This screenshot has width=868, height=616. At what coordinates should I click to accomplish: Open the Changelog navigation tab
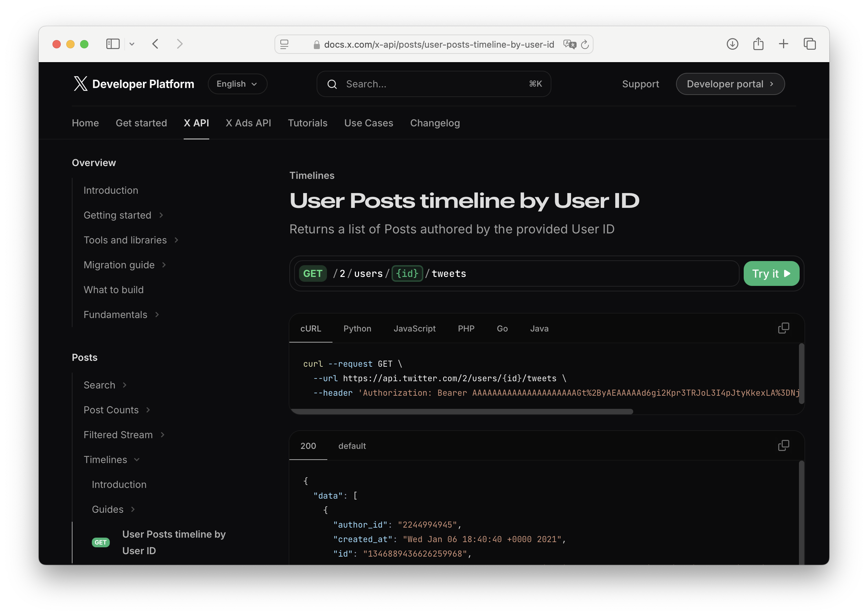(435, 123)
